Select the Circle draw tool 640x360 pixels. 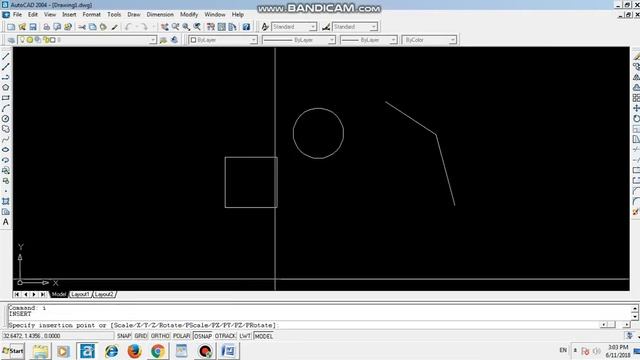pos(6,119)
